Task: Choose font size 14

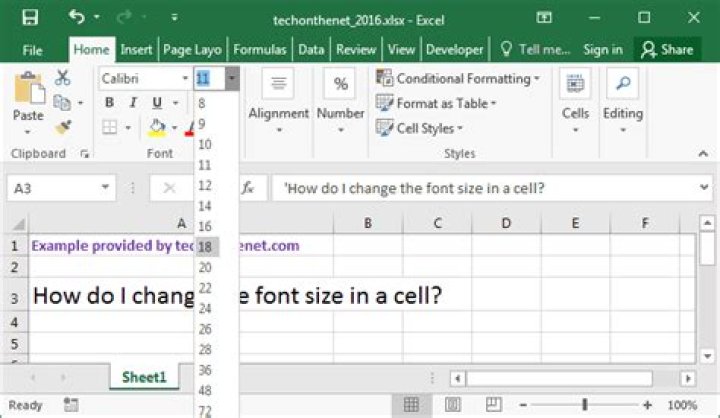Action: point(205,206)
